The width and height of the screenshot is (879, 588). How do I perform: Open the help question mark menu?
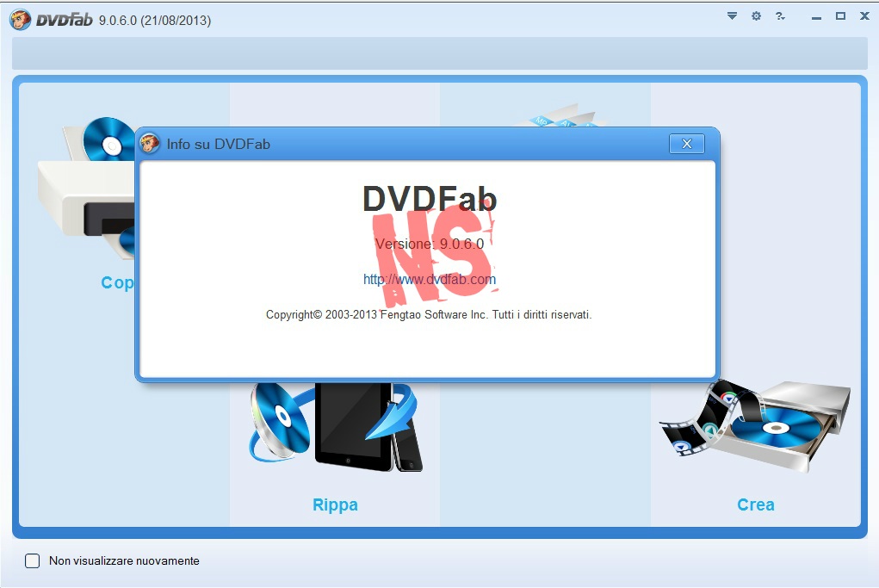click(780, 16)
